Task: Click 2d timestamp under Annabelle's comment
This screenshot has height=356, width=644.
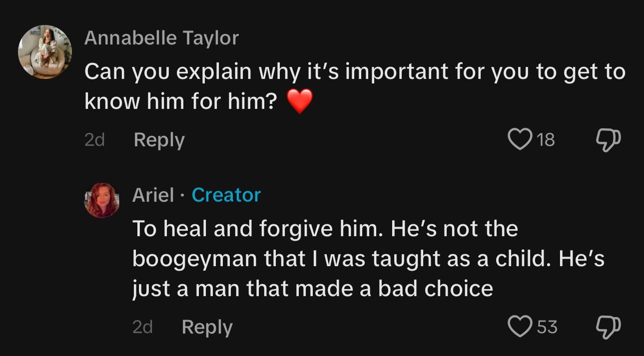Action: pyautogui.click(x=94, y=140)
